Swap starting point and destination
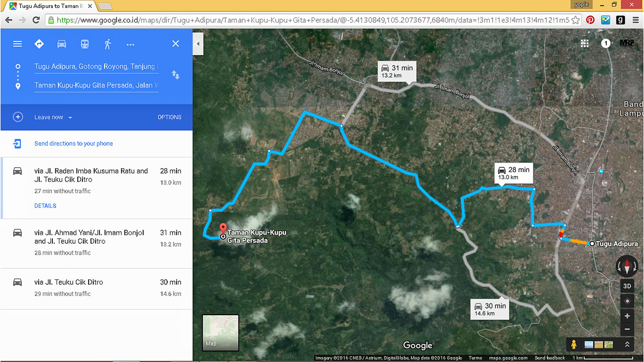Image resolution: width=644 pixels, height=362 pixels. [176, 75]
